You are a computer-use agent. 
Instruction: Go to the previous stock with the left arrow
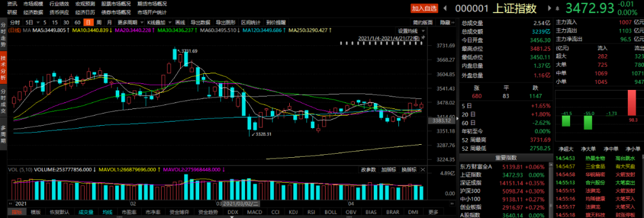click(x=445, y=8)
